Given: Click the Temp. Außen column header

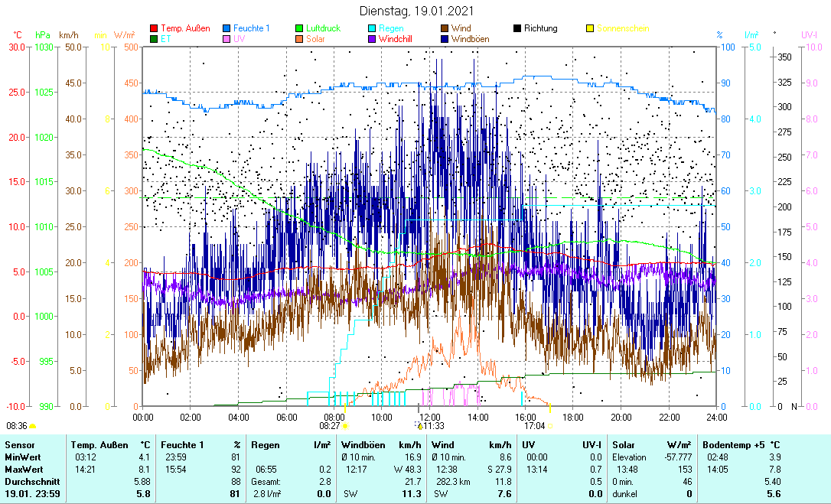Looking at the screenshot, I should tap(98, 444).
